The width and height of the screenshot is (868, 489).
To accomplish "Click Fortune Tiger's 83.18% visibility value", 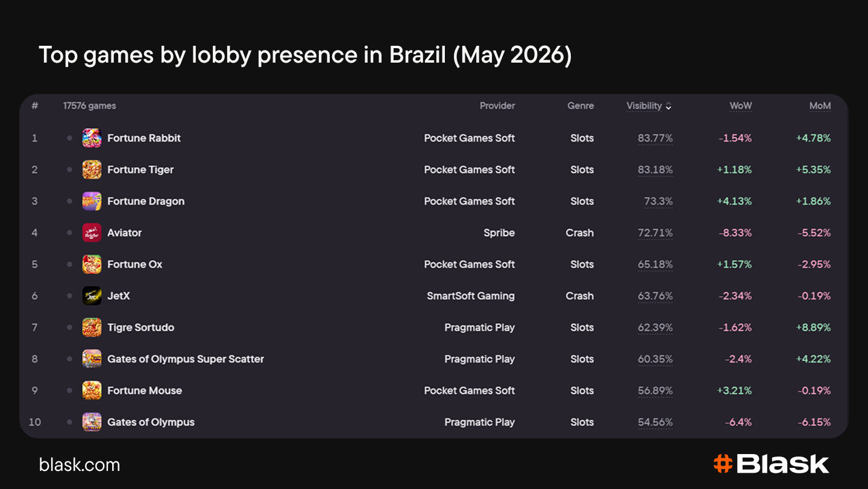I will tap(655, 170).
